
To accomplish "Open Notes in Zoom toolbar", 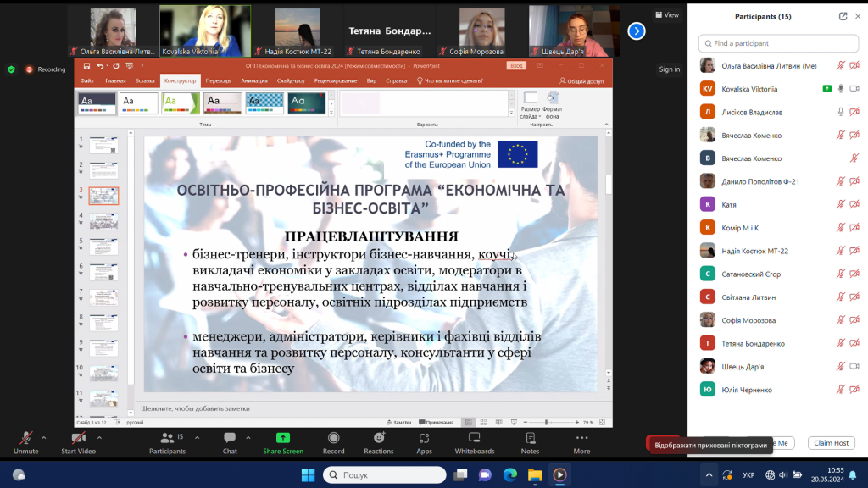I will [530, 443].
